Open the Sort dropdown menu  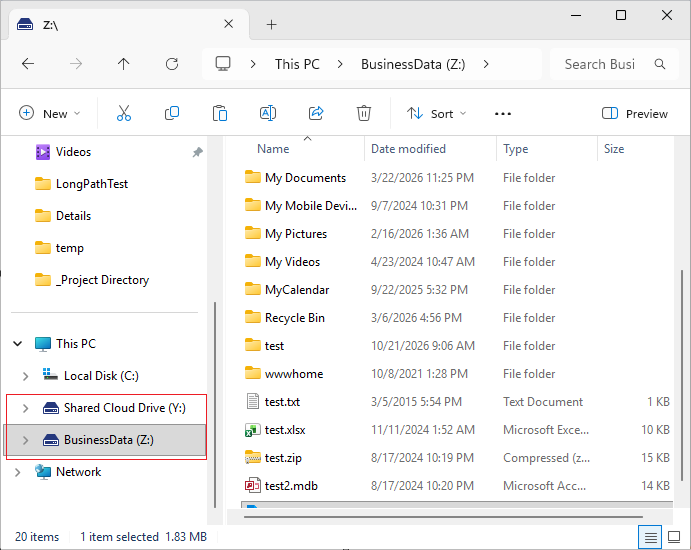coord(436,114)
